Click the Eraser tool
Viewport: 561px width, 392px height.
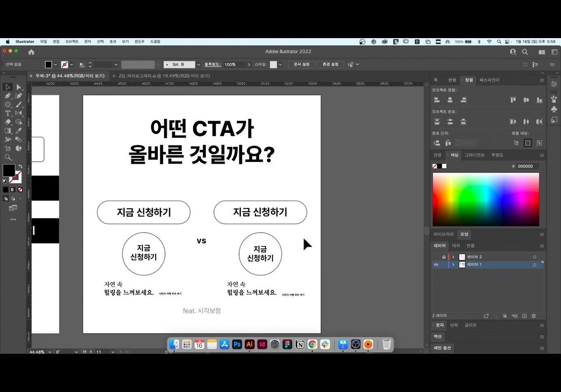tap(7, 122)
